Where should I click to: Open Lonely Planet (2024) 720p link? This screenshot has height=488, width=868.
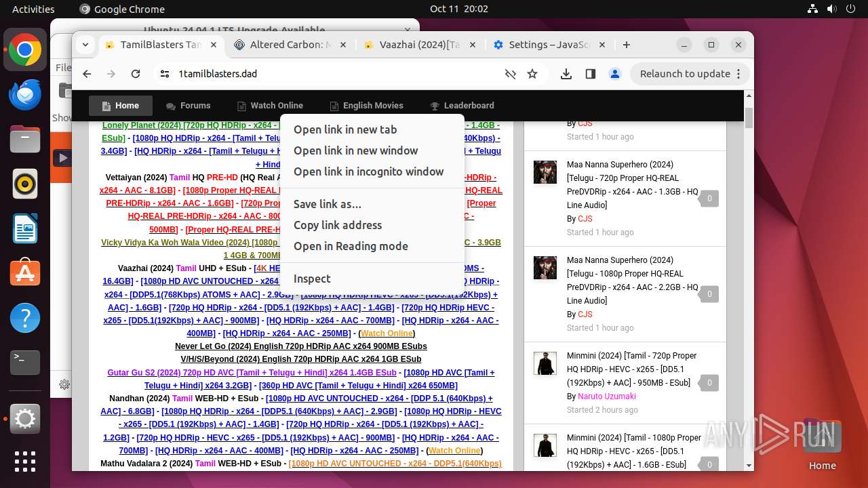191,125
